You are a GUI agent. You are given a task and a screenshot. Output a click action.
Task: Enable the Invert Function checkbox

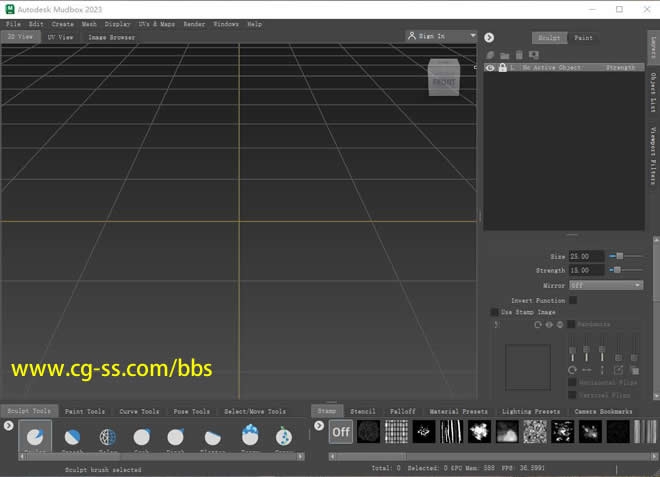click(x=573, y=300)
